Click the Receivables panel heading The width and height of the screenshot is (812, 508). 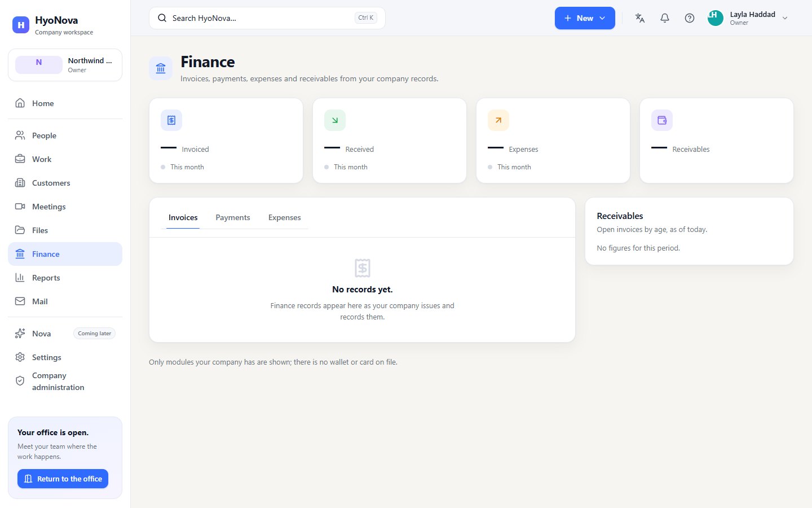pyautogui.click(x=620, y=216)
